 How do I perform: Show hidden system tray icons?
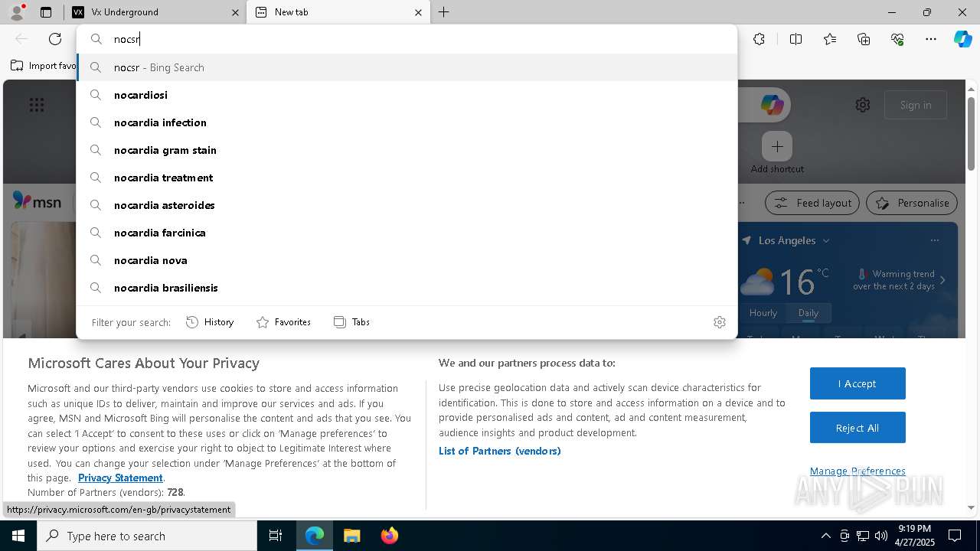point(825,536)
